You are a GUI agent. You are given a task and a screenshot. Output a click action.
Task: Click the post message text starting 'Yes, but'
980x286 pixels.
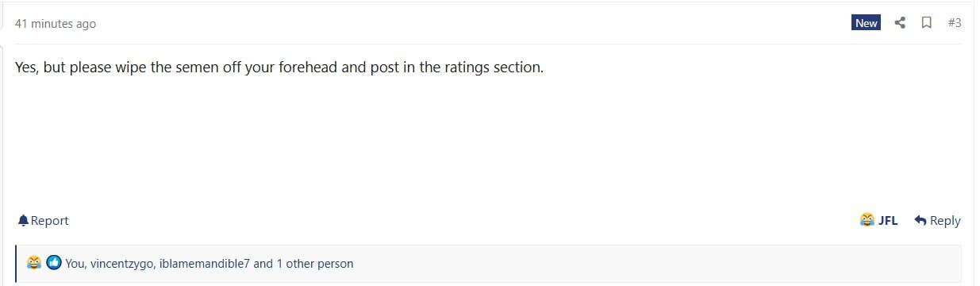pyautogui.click(x=279, y=68)
